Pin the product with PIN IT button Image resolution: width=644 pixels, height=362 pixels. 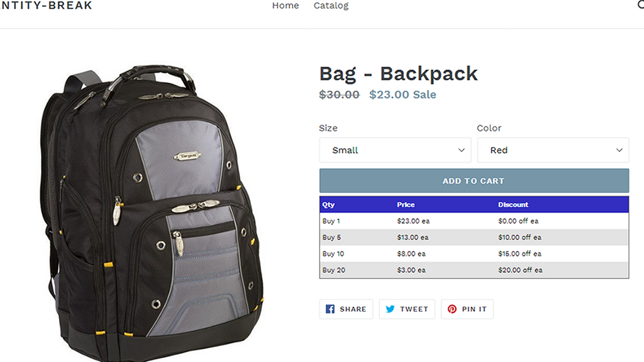[x=467, y=309]
